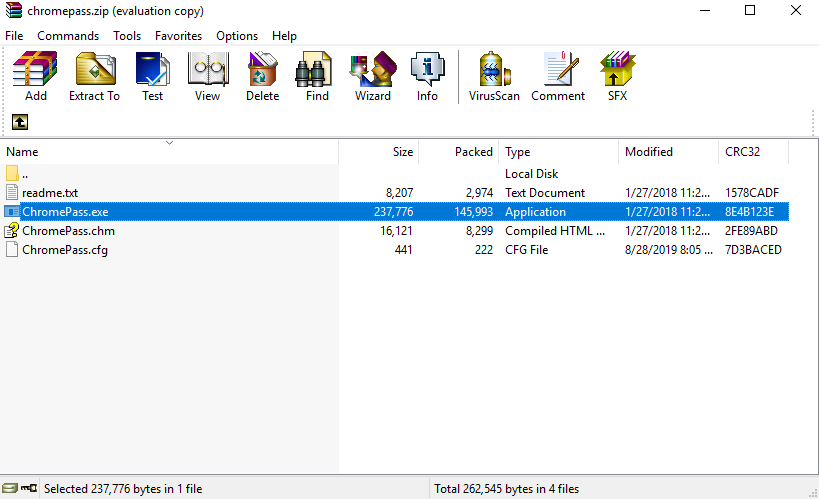Select ChromePass.chm file name
The height and width of the screenshot is (499, 819).
tap(68, 231)
